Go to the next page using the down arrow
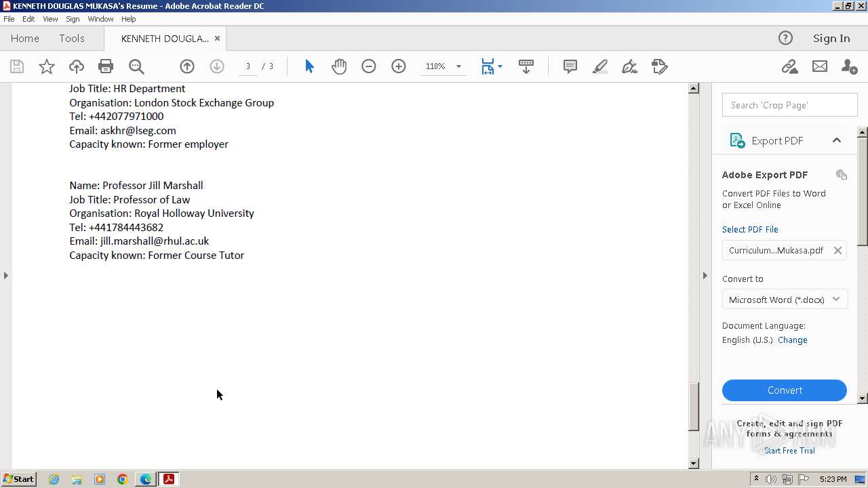This screenshot has width=868, height=488. pyautogui.click(x=217, y=66)
